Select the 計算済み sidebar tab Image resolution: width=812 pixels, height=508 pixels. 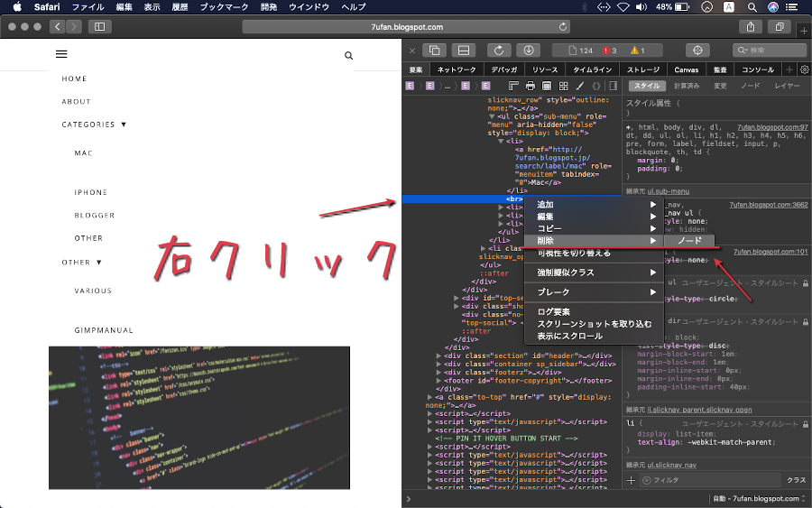point(687,86)
